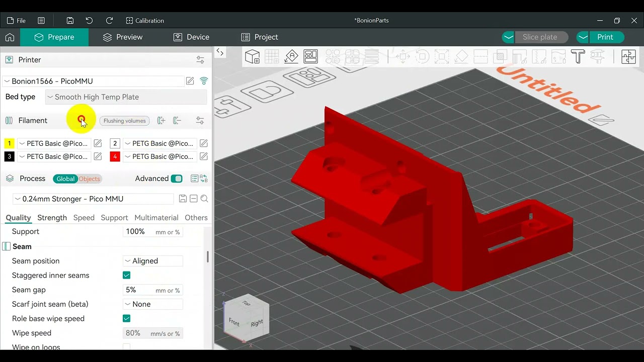Toggle Staggered inner seams checkbox

coord(127,275)
